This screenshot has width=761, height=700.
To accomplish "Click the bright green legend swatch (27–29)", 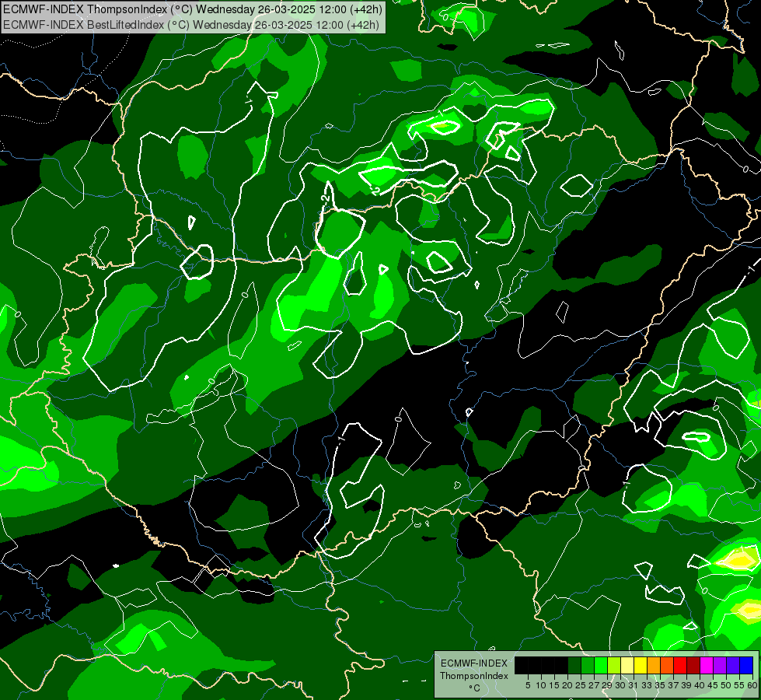I will tap(600, 665).
